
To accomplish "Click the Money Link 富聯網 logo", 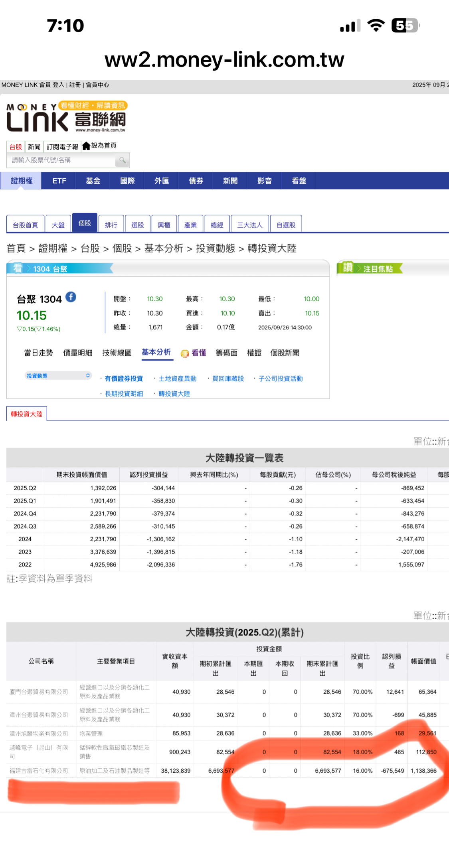I will coord(67,117).
